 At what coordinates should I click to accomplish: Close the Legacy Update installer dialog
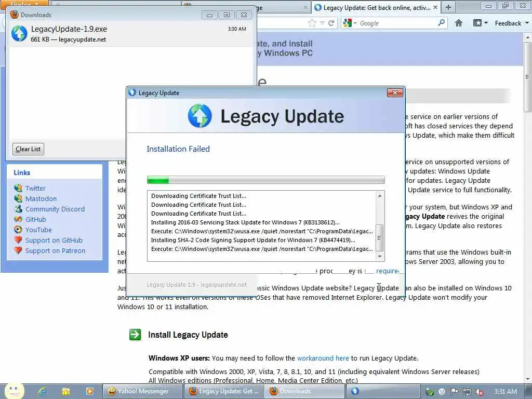tap(395, 92)
